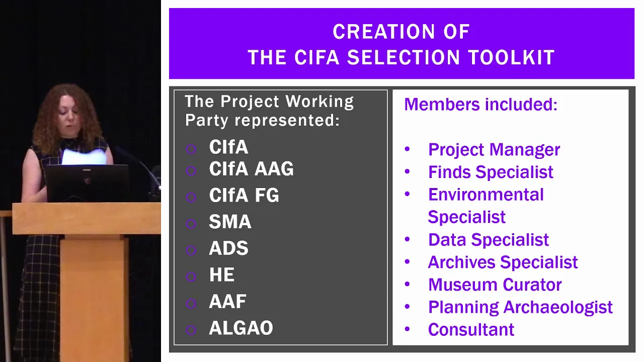
Task: Click 'Data Specialist' in members list
Action: pyautogui.click(x=489, y=240)
